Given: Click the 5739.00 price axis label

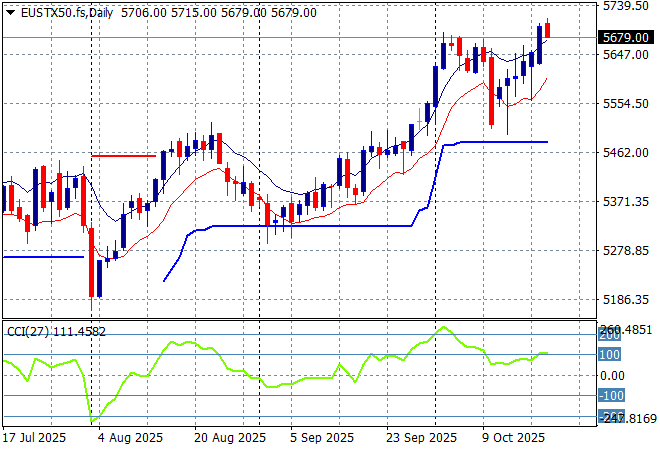Looking at the screenshot, I should point(624,6).
